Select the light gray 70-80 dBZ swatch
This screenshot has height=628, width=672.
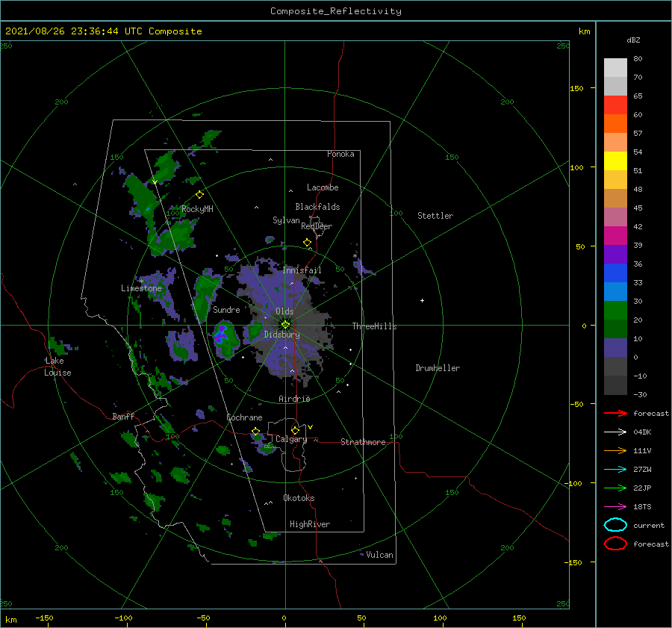(x=615, y=68)
